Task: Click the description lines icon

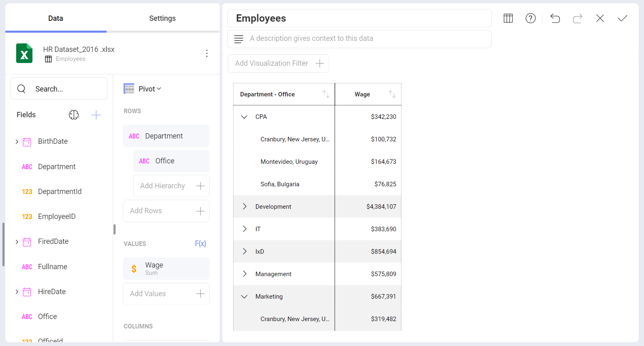Action: (238, 39)
